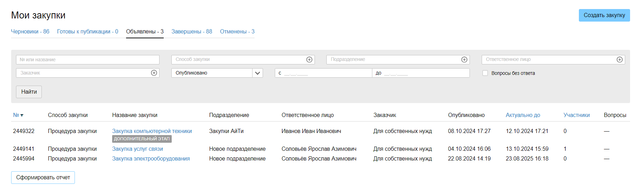
Task: Click the 'до' end date field
Action: [x=421, y=73]
